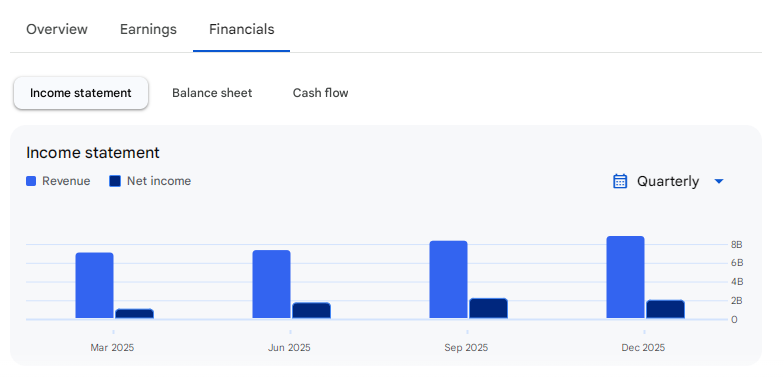The image size is (784, 378).
Task: Click the Sep 2025 net income bar
Action: coord(488,308)
